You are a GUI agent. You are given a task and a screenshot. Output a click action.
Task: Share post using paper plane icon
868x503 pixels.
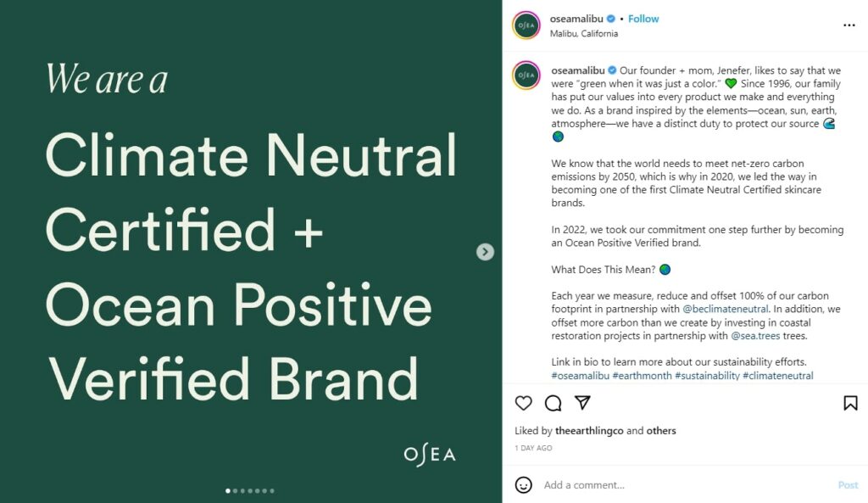pos(582,403)
